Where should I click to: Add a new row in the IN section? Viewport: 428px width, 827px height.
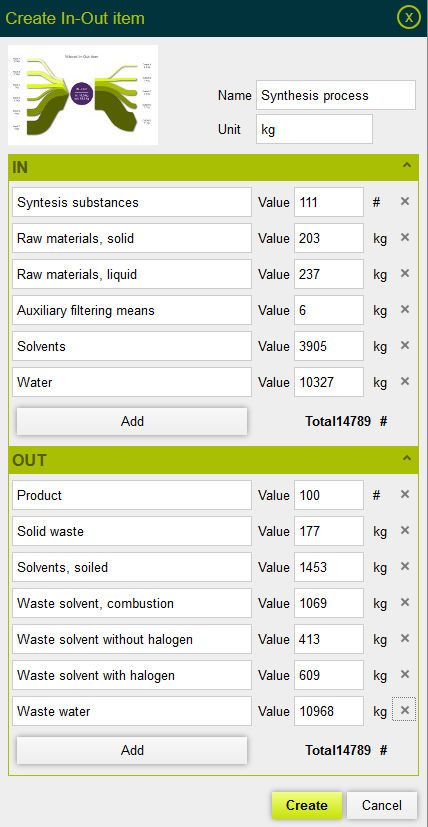pos(132,421)
